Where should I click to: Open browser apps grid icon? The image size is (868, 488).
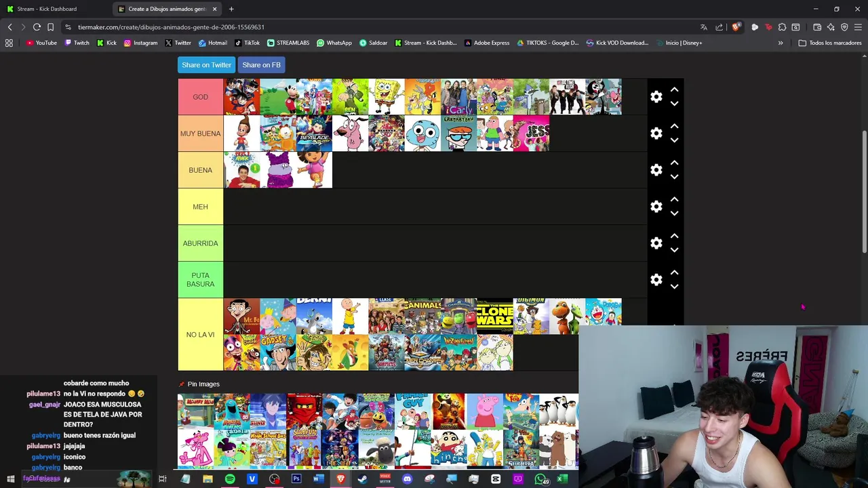(x=9, y=43)
